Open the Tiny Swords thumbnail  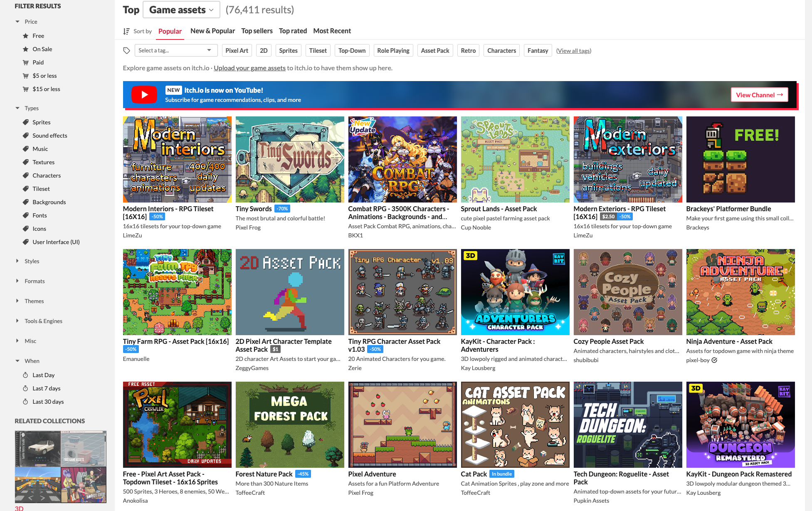click(x=290, y=159)
